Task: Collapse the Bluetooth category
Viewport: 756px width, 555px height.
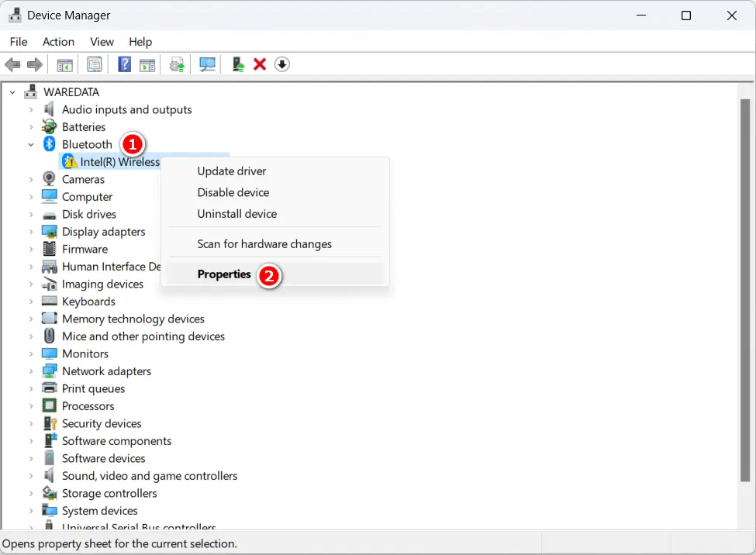Action: click(31, 144)
